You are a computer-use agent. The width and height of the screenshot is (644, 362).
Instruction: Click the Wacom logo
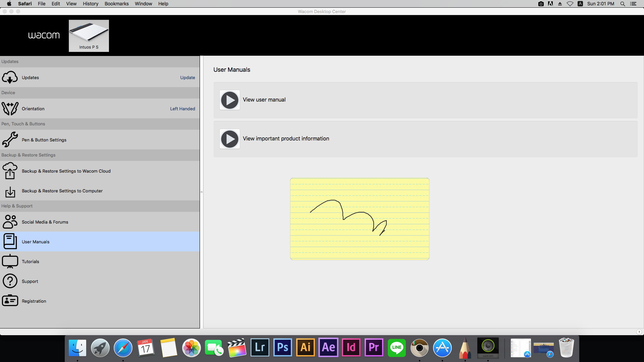click(44, 35)
